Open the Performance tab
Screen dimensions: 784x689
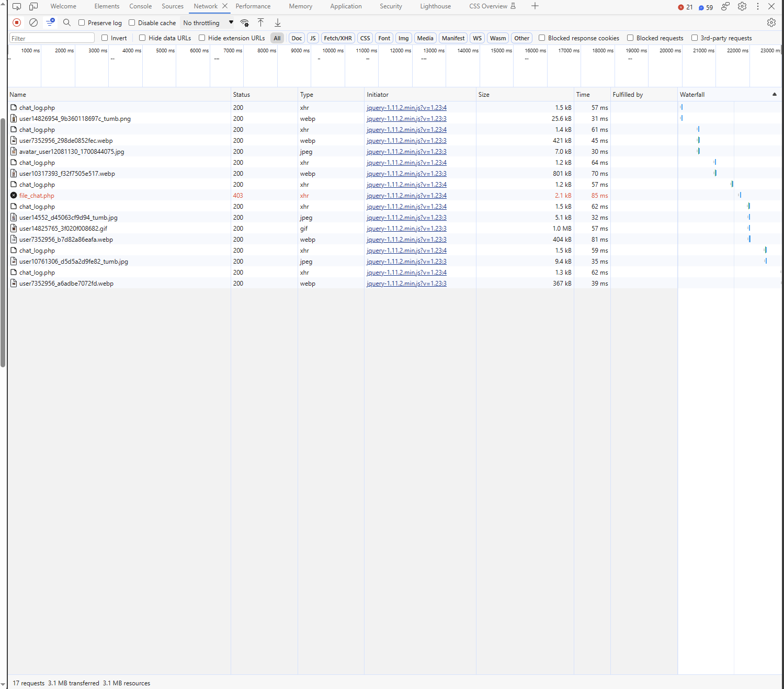(253, 6)
